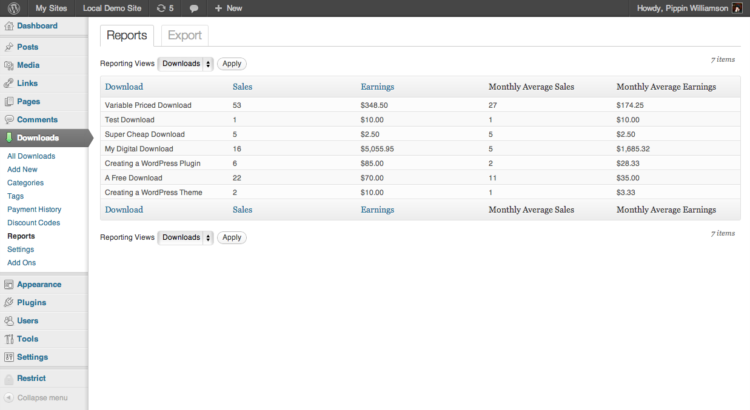
Task: Click the $348.50 earnings value
Action: (374, 105)
